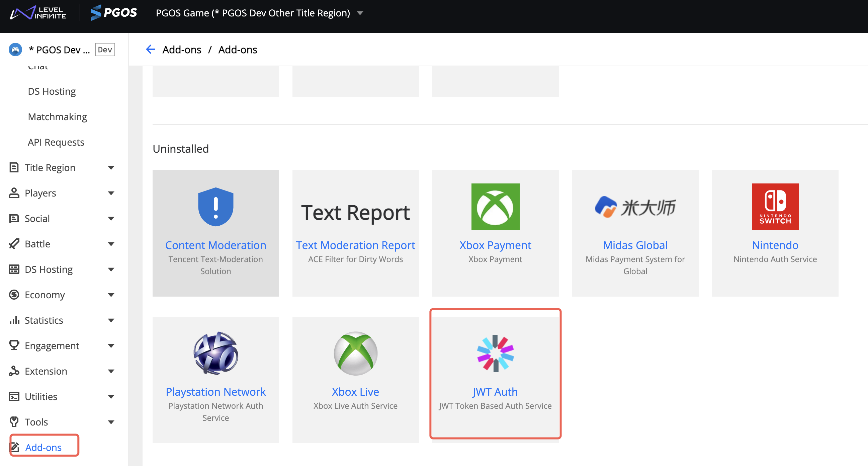868x466 pixels.
Task: Expand the Economy sidebar section
Action: tap(111, 295)
